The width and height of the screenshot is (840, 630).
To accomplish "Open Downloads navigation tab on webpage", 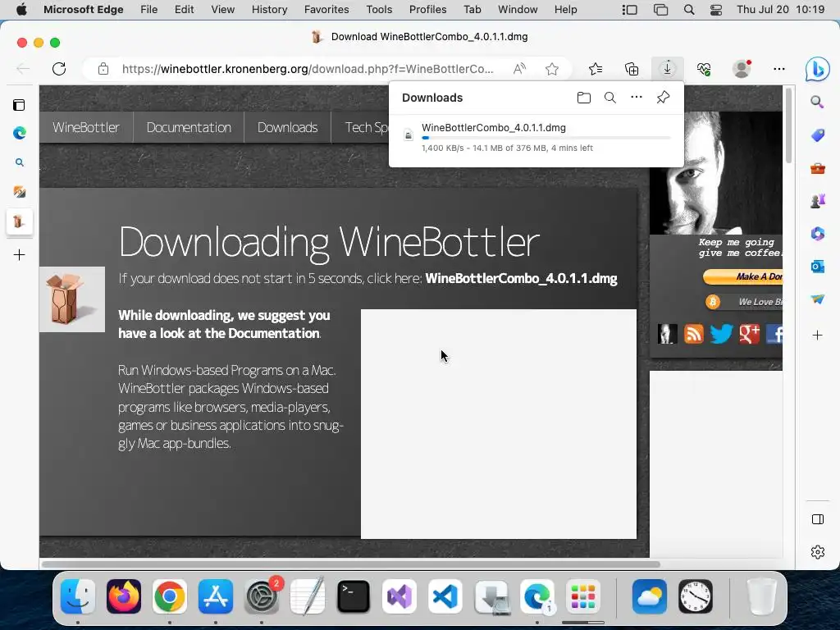I will click(x=288, y=127).
